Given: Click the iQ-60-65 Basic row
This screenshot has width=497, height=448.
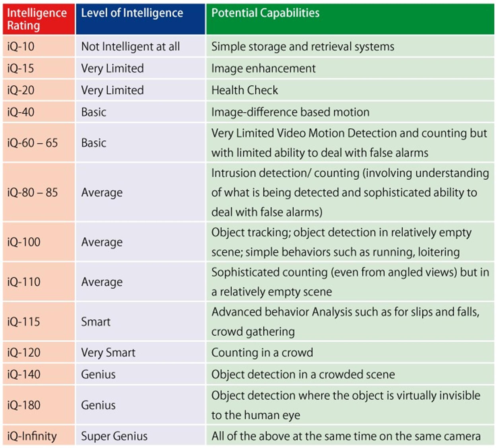Looking at the screenshot, I should pyautogui.click(x=248, y=143).
